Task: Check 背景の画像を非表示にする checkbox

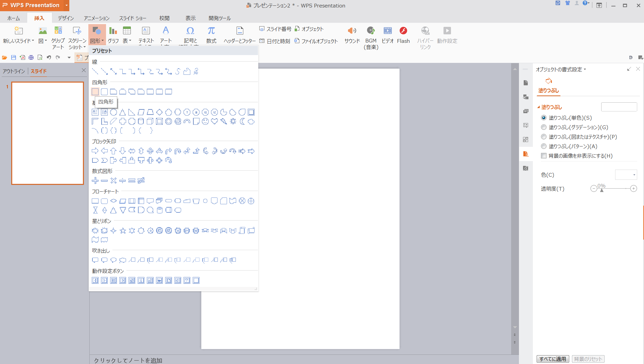Action: [x=544, y=156]
